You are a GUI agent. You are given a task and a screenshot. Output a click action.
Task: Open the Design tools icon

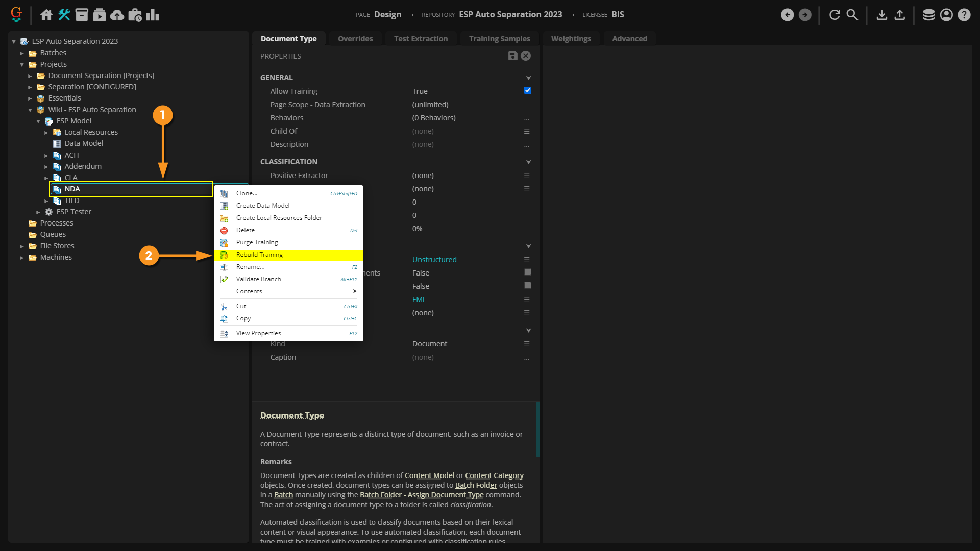tap(64, 15)
